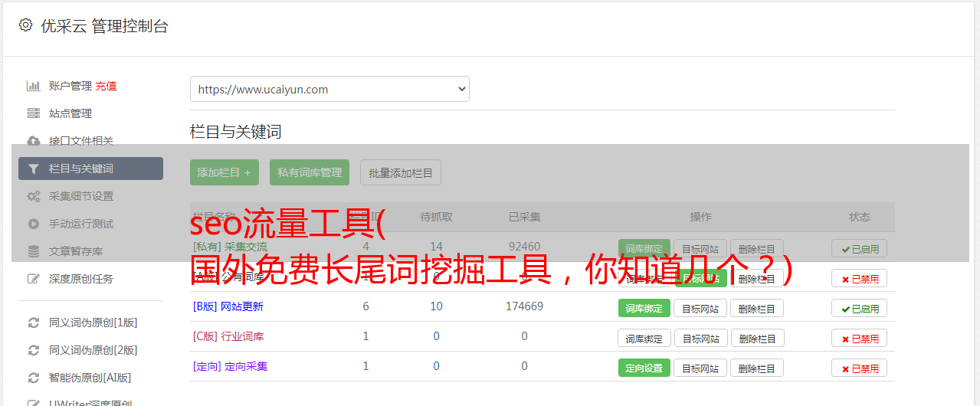Click the red 充值 link

[x=106, y=86]
